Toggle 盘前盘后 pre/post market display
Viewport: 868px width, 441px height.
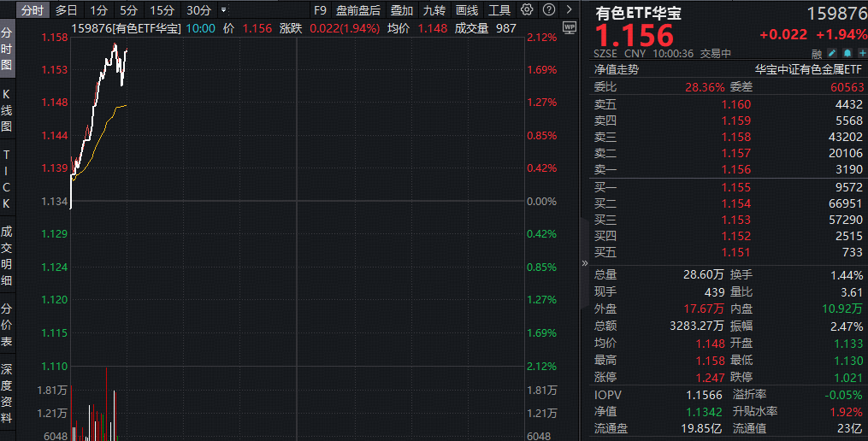(358, 10)
